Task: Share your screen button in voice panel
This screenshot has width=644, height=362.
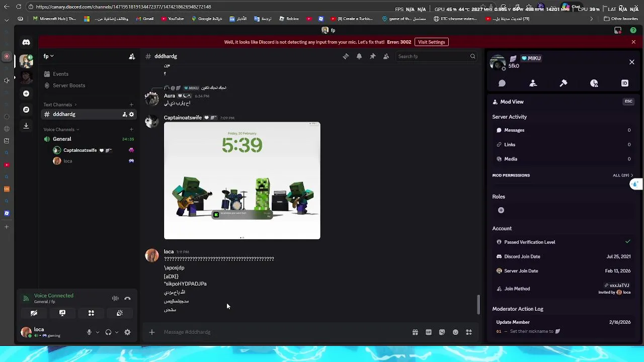Action: (x=62, y=313)
